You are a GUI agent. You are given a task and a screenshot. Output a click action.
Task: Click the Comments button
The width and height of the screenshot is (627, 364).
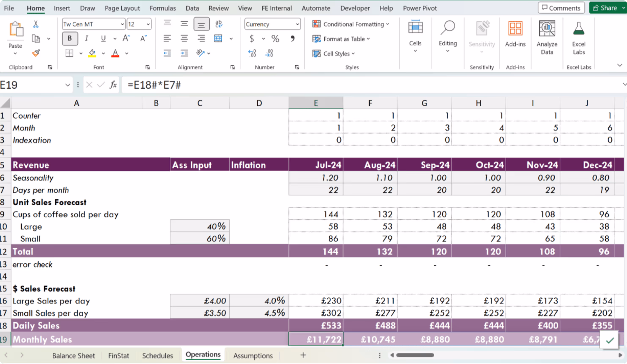561,8
